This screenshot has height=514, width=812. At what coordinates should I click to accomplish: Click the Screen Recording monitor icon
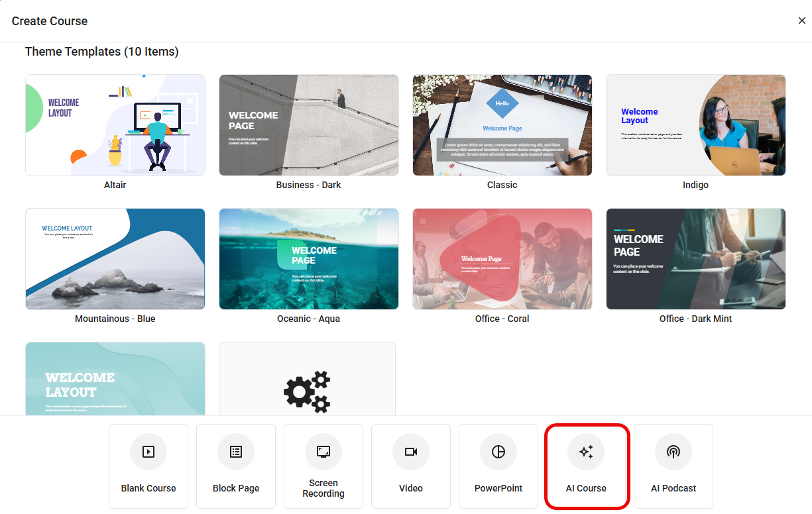(x=323, y=452)
